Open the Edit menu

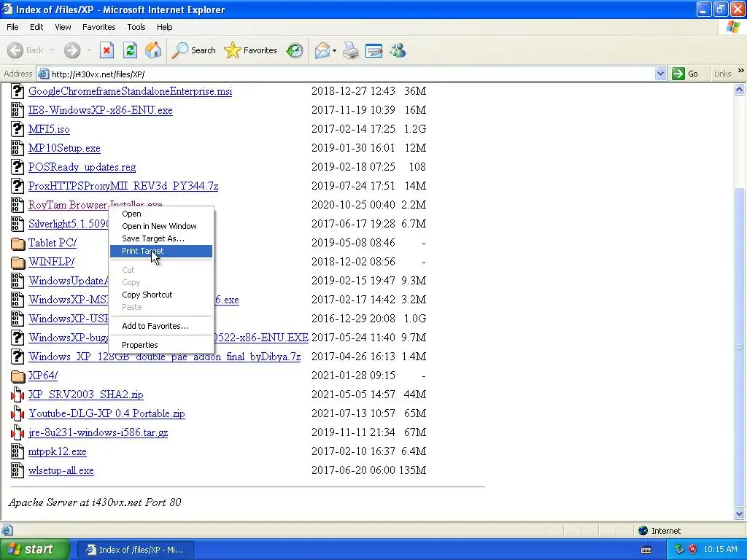coord(36,27)
